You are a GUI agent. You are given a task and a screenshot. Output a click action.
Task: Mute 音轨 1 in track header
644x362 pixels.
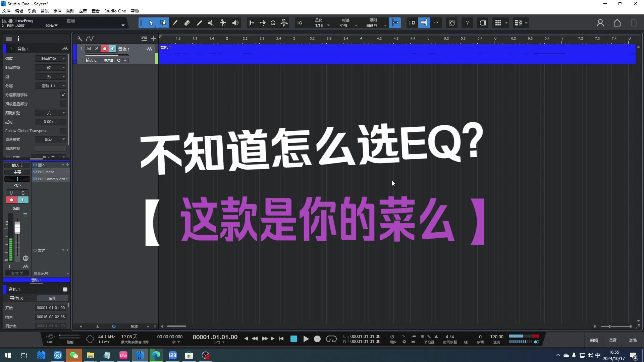[89, 49]
